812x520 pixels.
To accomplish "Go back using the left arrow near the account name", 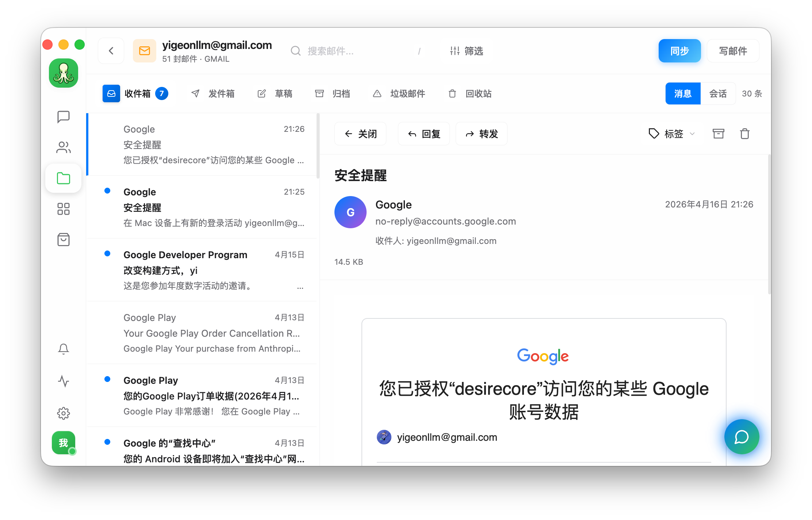I will coord(111,51).
